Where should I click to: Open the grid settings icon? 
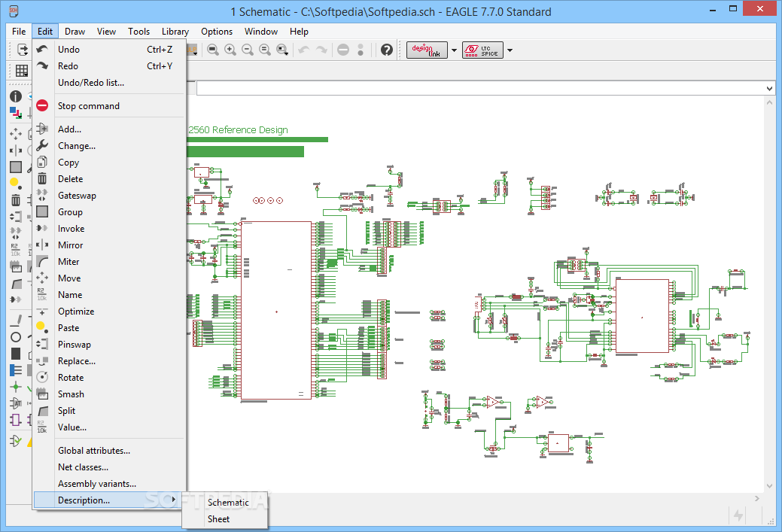tap(21, 71)
